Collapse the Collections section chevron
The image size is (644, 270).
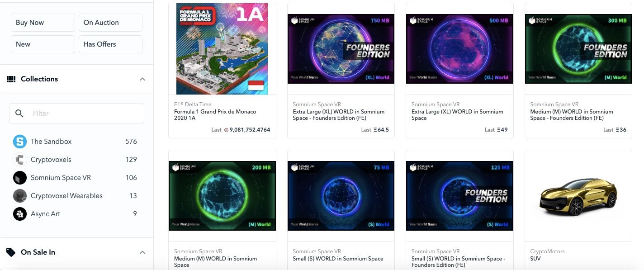click(x=142, y=79)
